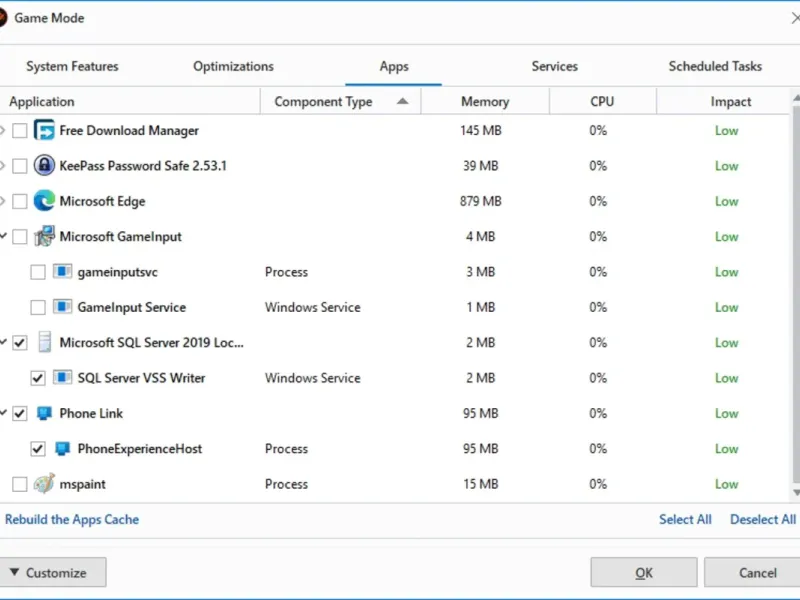Click the mspaint palette icon
Viewport: 800px width, 600px height.
[x=44, y=484]
